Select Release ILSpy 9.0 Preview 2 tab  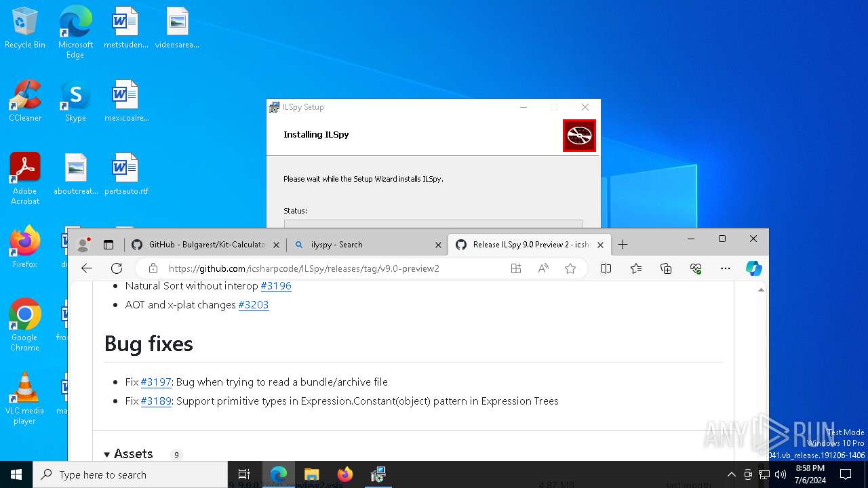[x=530, y=245]
